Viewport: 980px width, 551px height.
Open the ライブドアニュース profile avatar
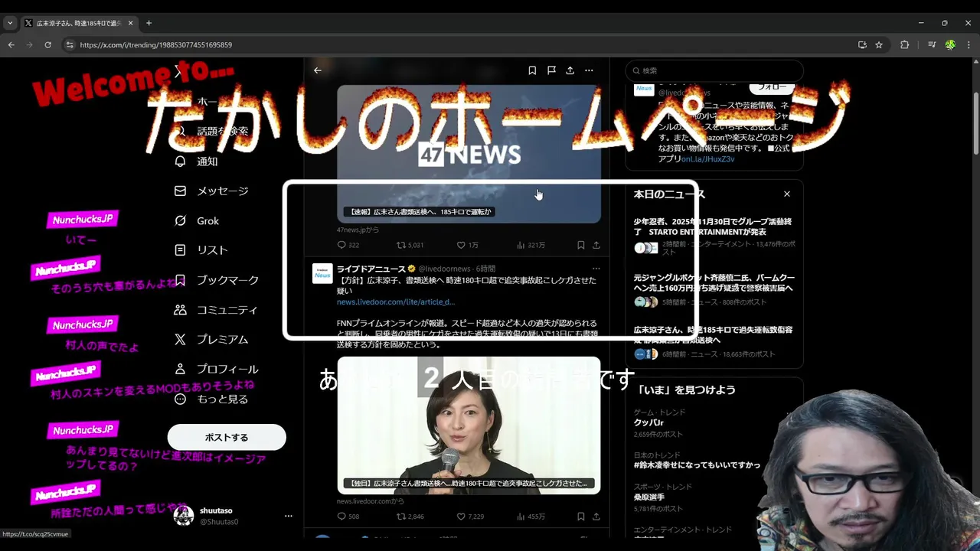(x=322, y=273)
